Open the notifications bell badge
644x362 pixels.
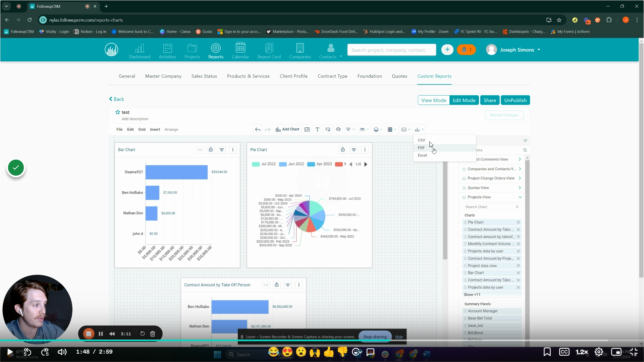click(x=466, y=50)
